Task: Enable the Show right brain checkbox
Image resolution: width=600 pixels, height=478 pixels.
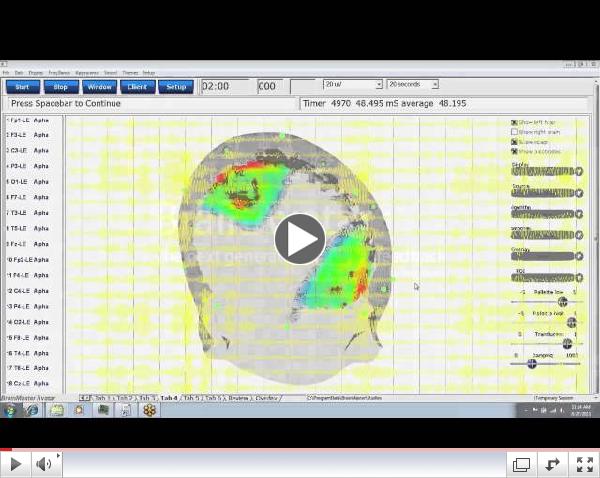Action: point(515,132)
